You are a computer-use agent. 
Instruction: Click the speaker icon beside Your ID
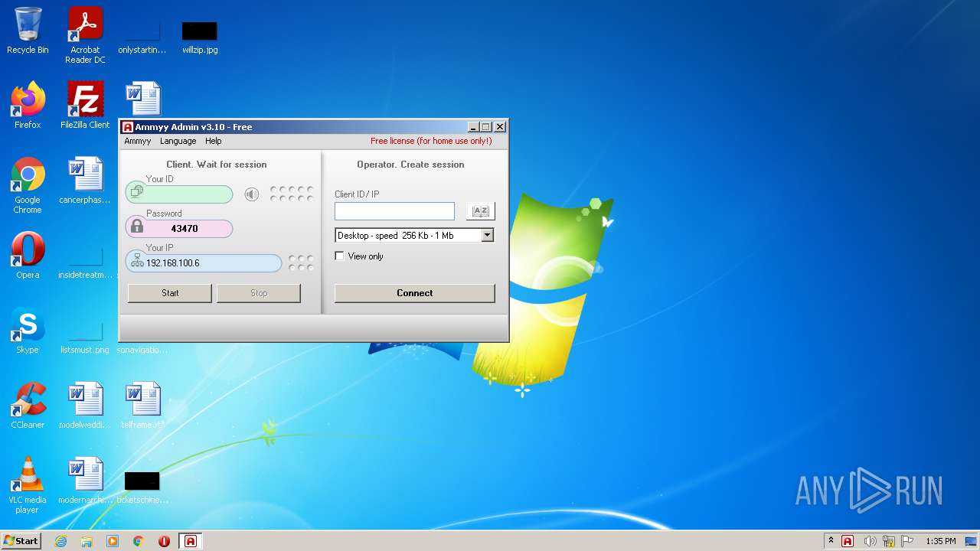coord(252,194)
